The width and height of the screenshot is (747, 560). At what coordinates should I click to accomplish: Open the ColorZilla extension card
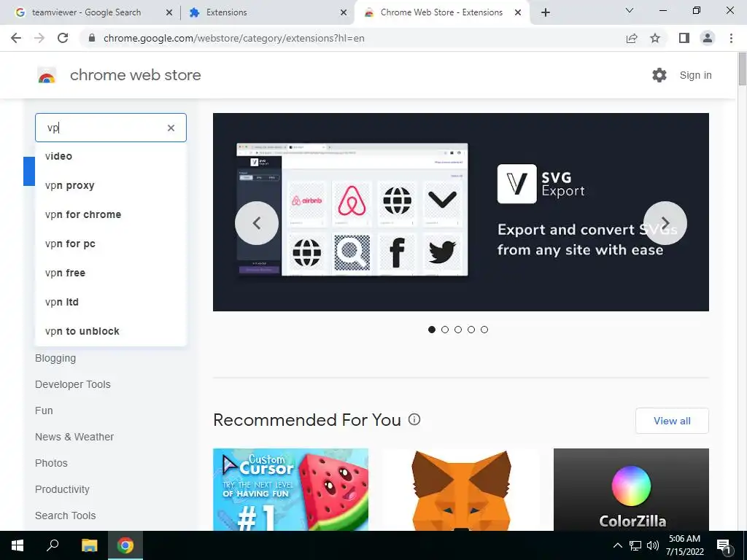[x=631, y=489]
